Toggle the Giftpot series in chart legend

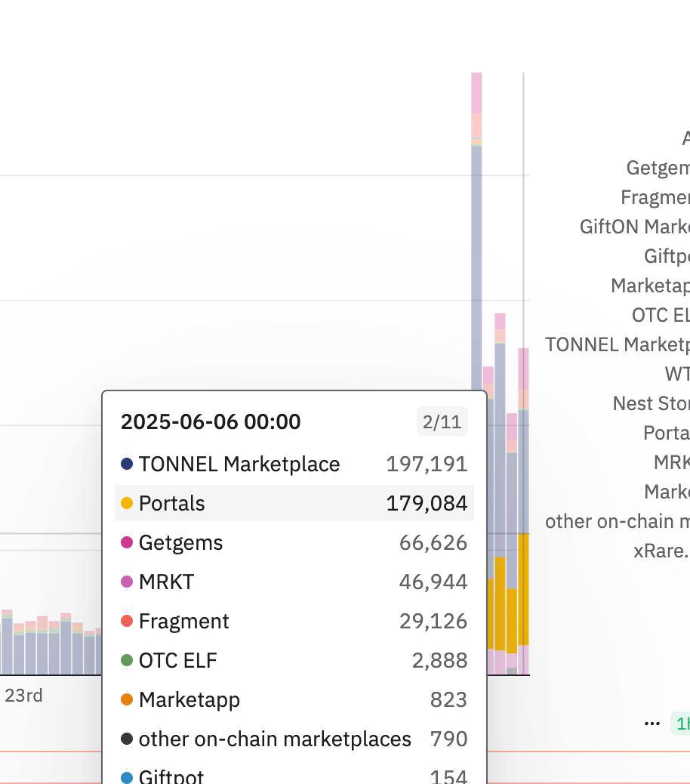(x=667, y=257)
